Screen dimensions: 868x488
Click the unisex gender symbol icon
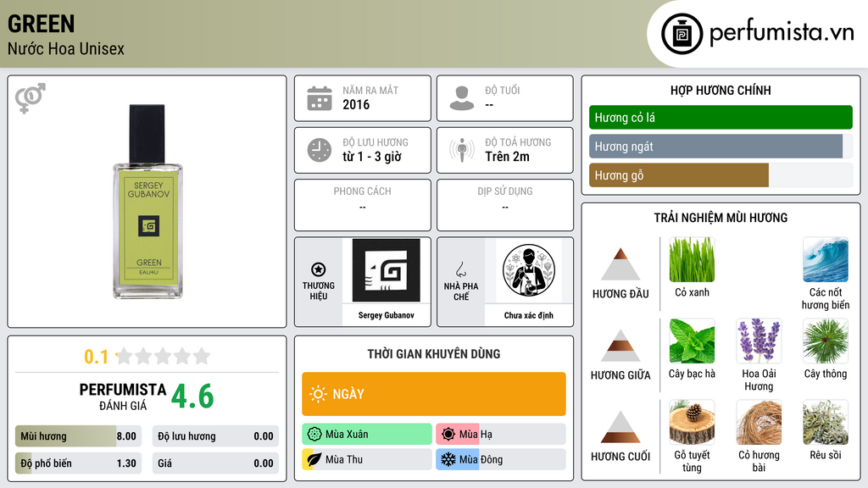click(31, 98)
